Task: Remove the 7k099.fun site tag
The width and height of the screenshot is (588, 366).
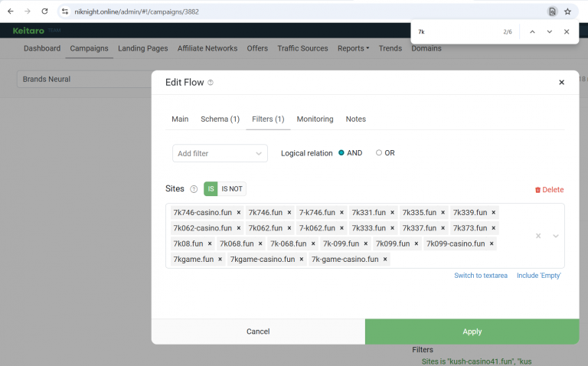Action: coord(416,243)
